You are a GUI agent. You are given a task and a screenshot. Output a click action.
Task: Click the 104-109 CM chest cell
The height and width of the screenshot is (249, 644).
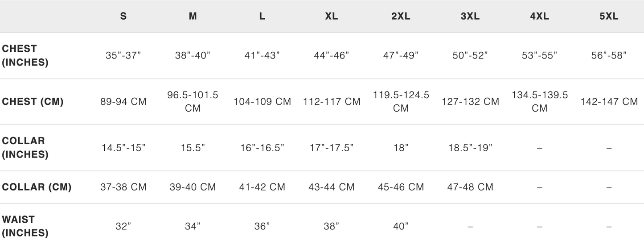click(262, 102)
